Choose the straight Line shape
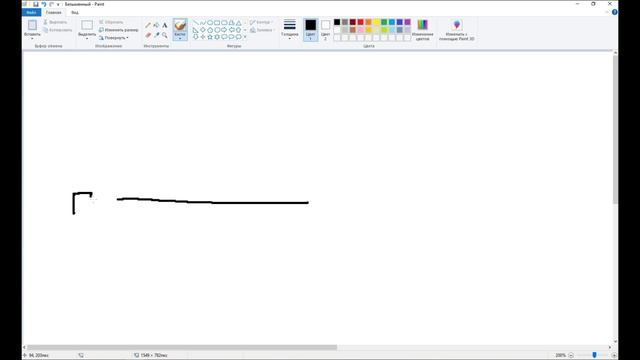Image resolution: width=640 pixels, height=360 pixels. pos(196,22)
